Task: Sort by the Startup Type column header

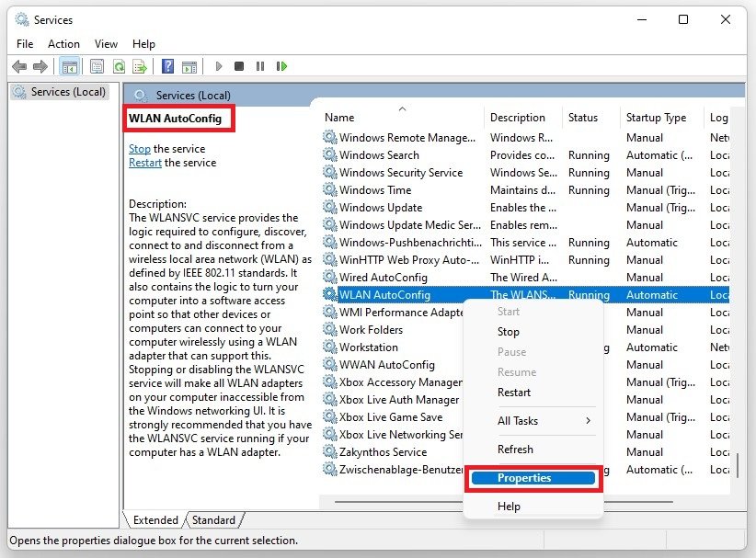Action: coord(656,118)
